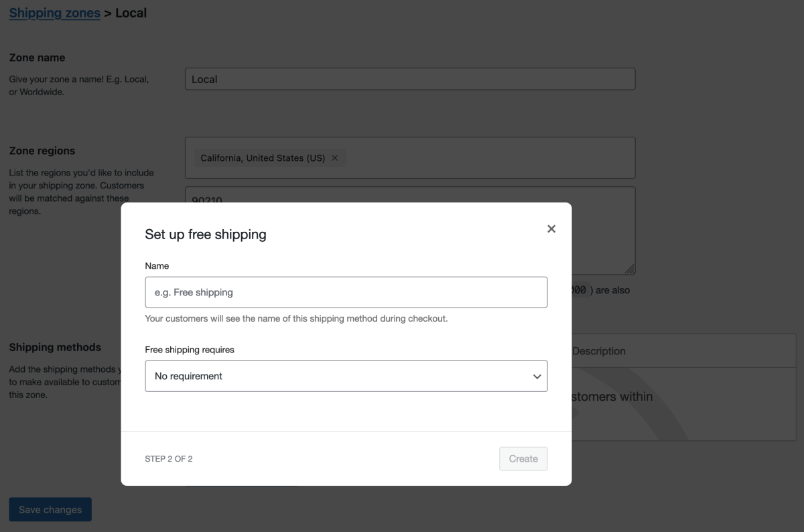Click the postcode textarea resize grip
This screenshot has height=532, width=804.
pyautogui.click(x=630, y=270)
